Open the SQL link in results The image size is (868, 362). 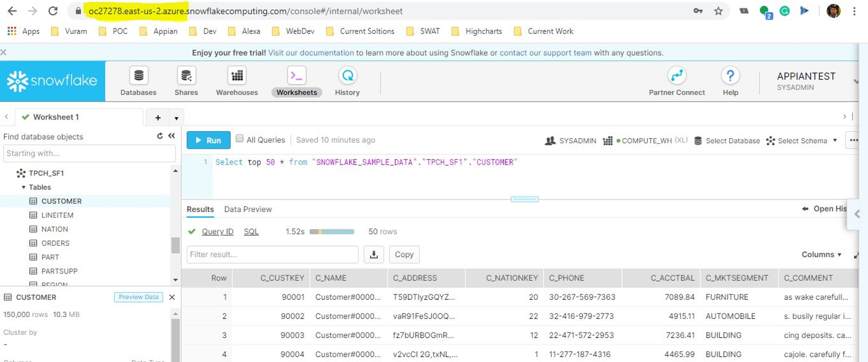251,231
